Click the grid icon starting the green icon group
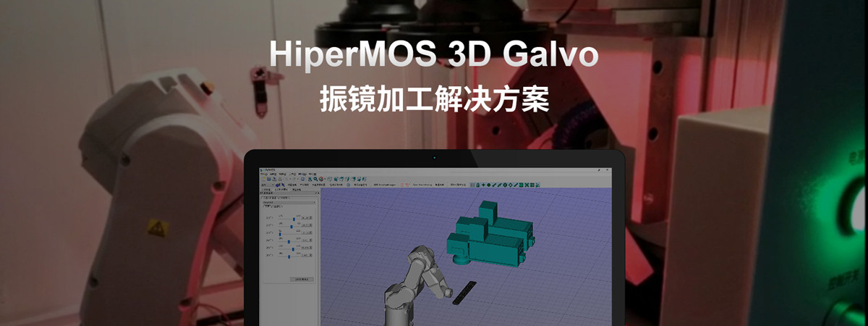868x326 pixels. tap(472, 185)
